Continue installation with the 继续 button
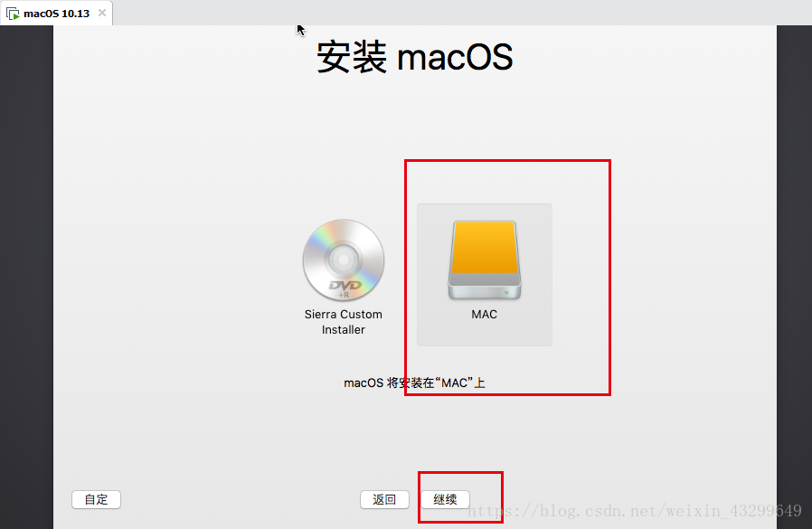 446,499
